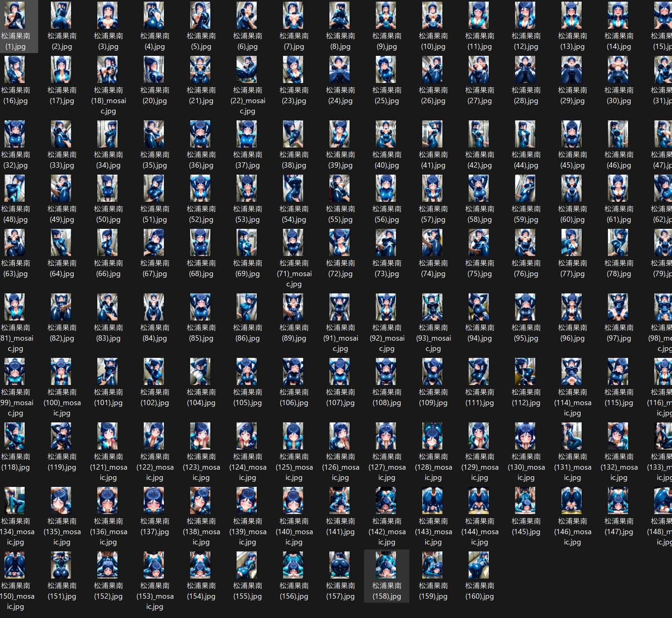Select the (111).jpg file
The image size is (672, 618).
[x=479, y=382]
